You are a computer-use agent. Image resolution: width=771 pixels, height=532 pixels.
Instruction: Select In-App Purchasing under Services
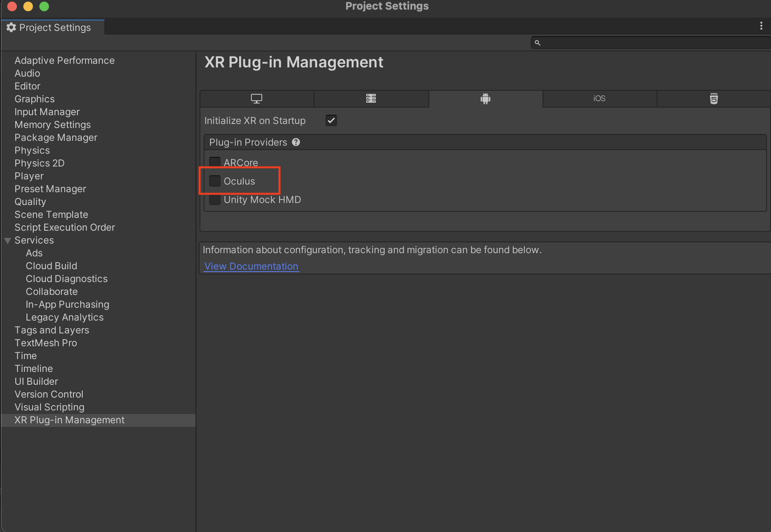coord(67,304)
